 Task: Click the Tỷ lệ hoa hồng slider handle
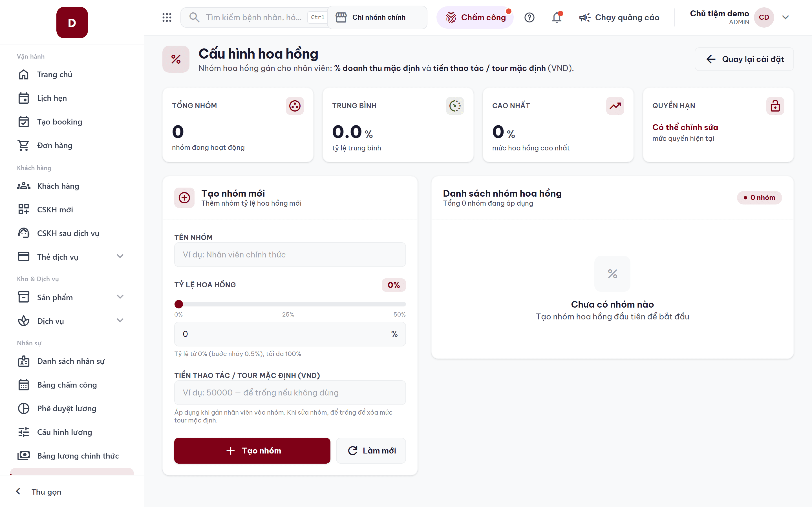tap(179, 304)
